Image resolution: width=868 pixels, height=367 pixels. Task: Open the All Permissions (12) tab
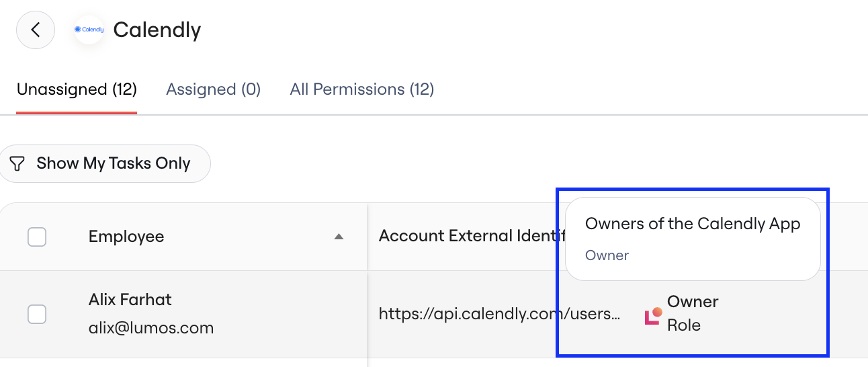[x=362, y=89]
